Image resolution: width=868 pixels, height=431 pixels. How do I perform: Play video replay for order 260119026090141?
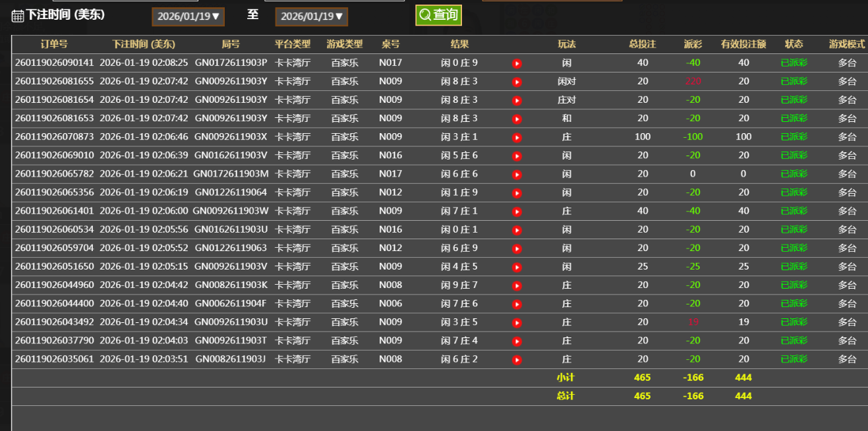click(x=517, y=63)
